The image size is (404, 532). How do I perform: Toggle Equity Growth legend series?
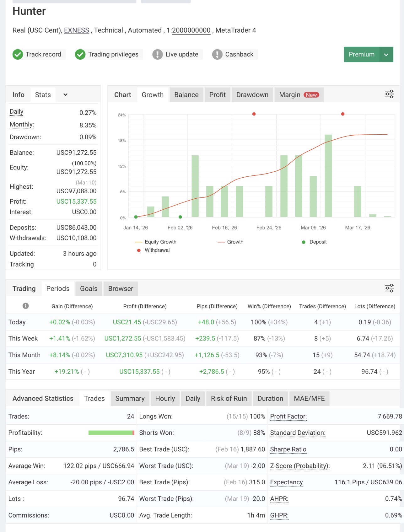pos(156,242)
